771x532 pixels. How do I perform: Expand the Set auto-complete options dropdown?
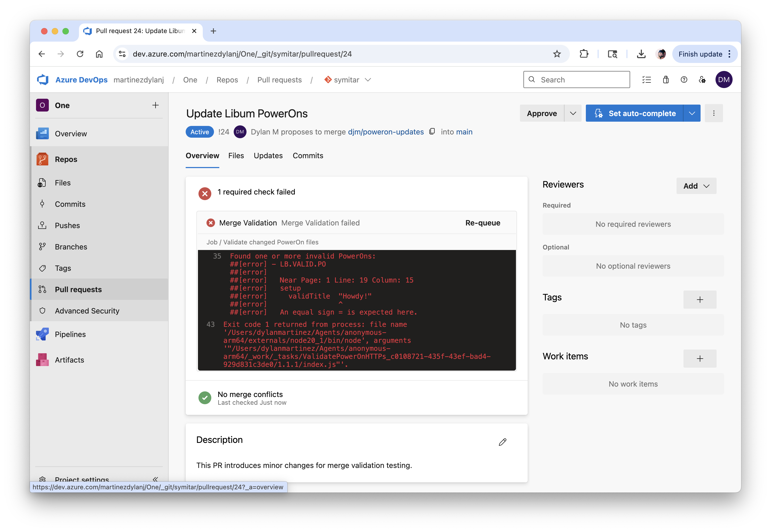click(692, 113)
